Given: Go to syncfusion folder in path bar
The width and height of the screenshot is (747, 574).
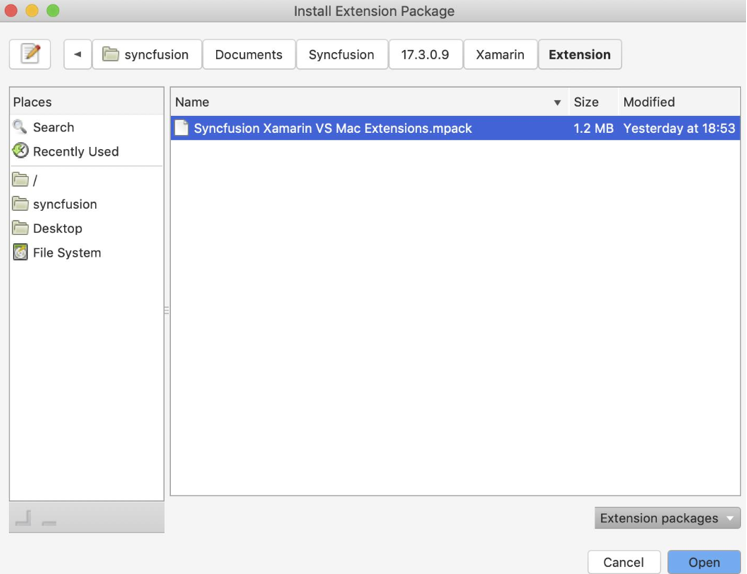Looking at the screenshot, I should tap(147, 54).
